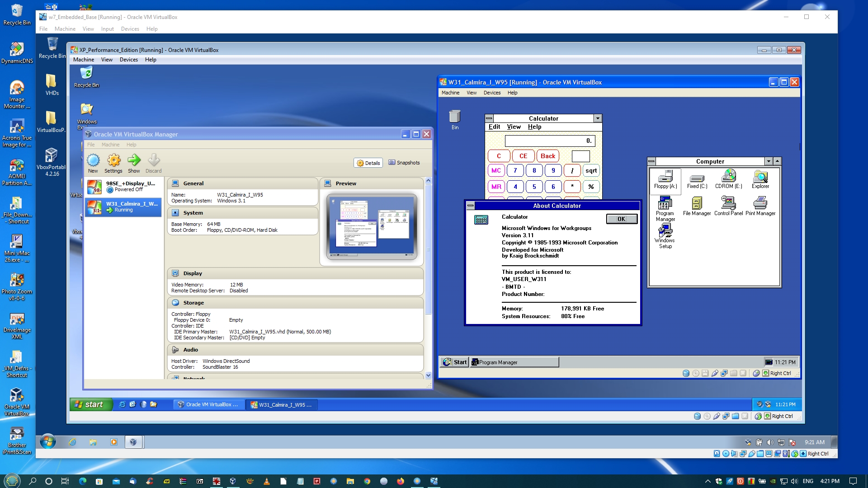Click Program Manager taskbar button in Calmira
Viewport: 868px width, 488px height.
pos(514,362)
